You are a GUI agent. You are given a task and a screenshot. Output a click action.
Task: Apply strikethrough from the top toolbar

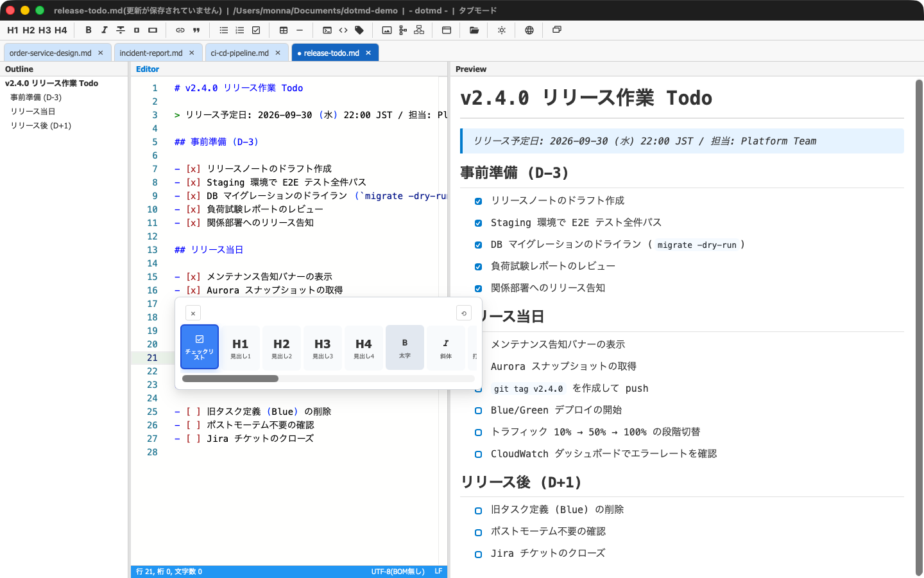coord(121,30)
